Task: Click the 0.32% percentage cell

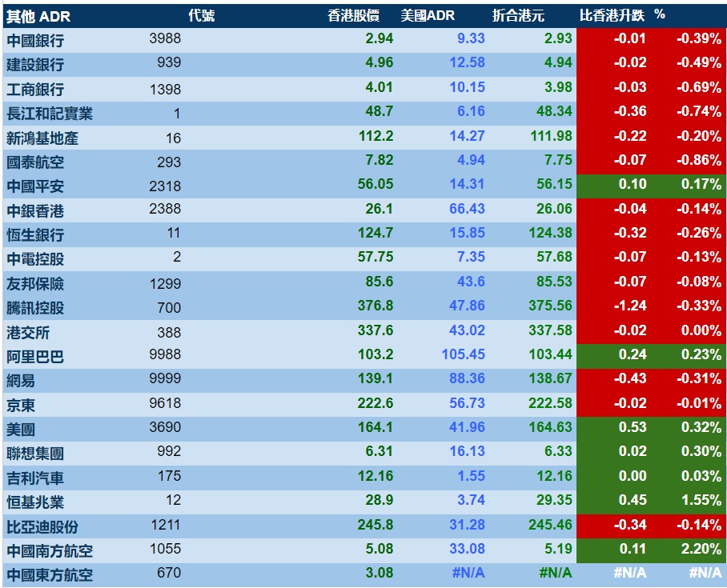Action: coord(701,427)
